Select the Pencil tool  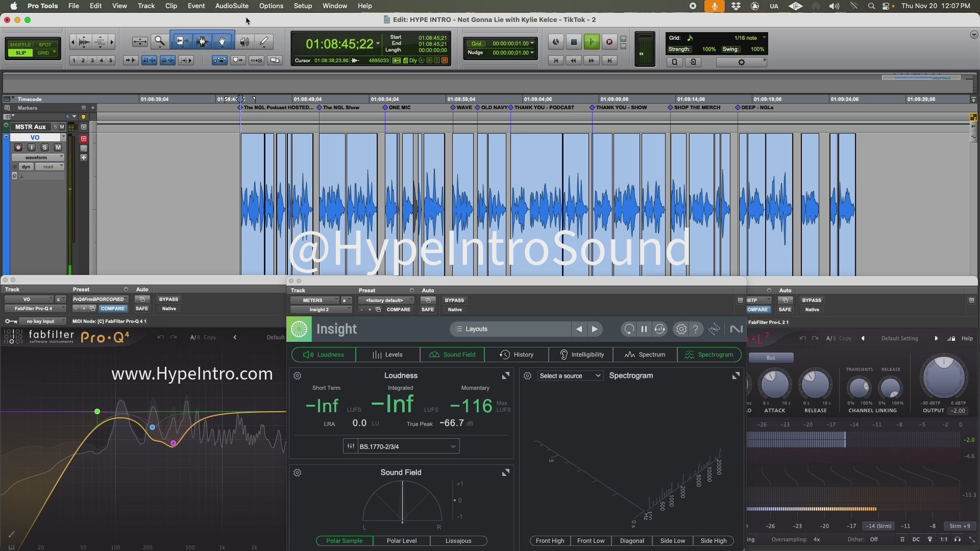pyautogui.click(x=264, y=41)
